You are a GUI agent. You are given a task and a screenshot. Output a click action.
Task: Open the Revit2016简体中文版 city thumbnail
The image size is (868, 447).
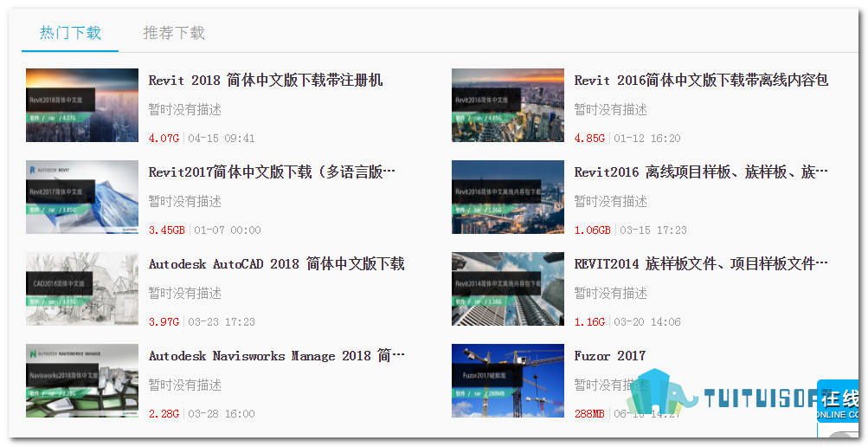pos(508,105)
